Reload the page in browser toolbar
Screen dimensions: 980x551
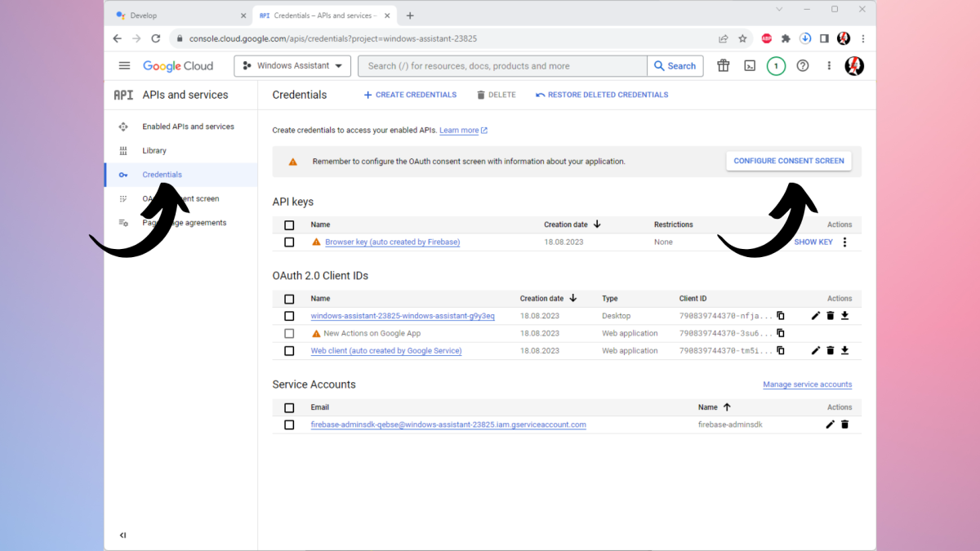pos(156,38)
